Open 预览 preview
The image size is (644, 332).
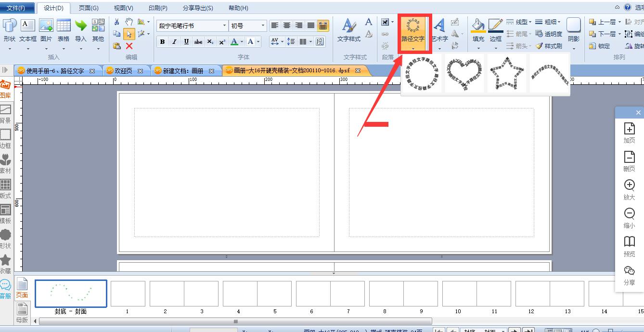click(629, 246)
